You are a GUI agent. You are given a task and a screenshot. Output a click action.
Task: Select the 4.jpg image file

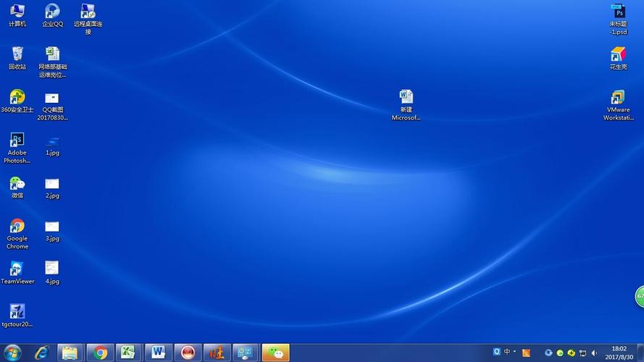pos(52,269)
